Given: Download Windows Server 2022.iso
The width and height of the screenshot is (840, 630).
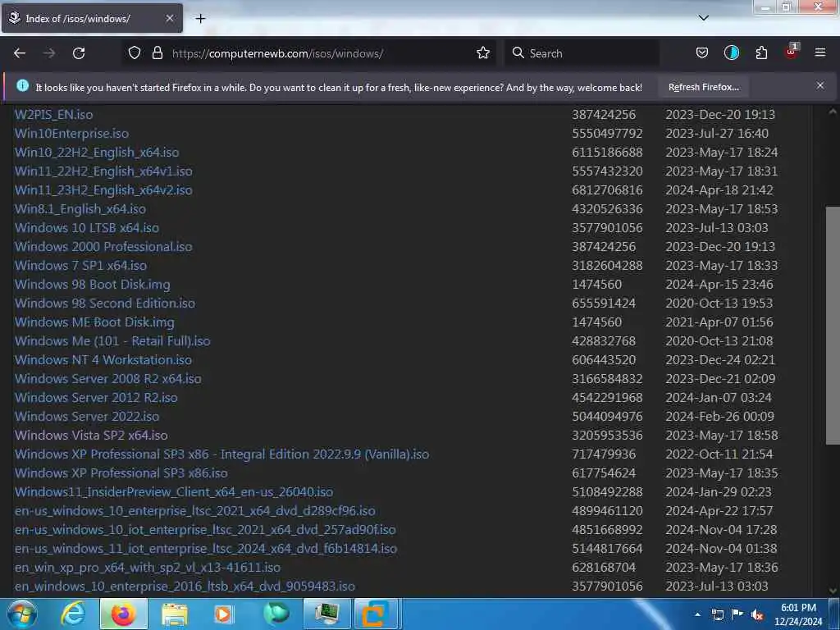Looking at the screenshot, I should pyautogui.click(x=87, y=416).
